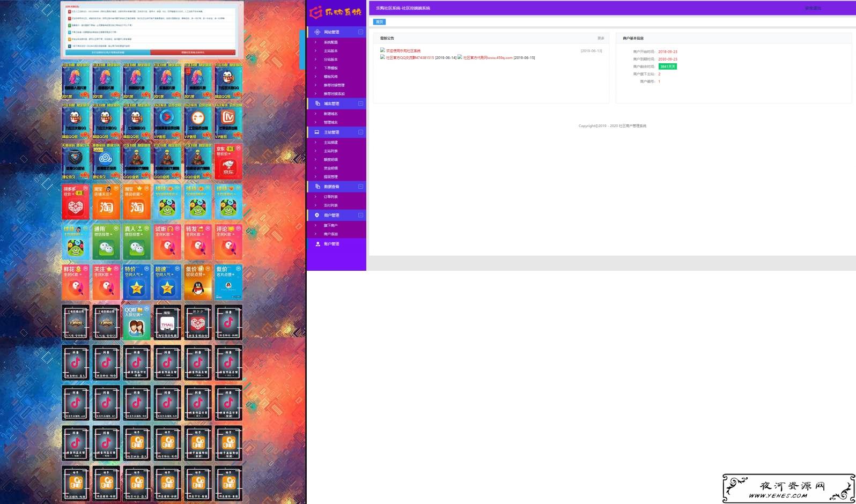
Task: Click the red button below the notice list
Action: [193, 53]
